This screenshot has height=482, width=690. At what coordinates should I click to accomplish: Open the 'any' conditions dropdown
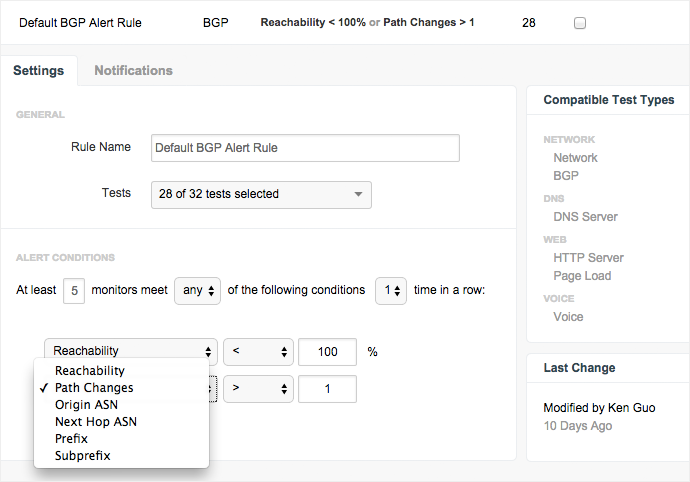[197, 291]
